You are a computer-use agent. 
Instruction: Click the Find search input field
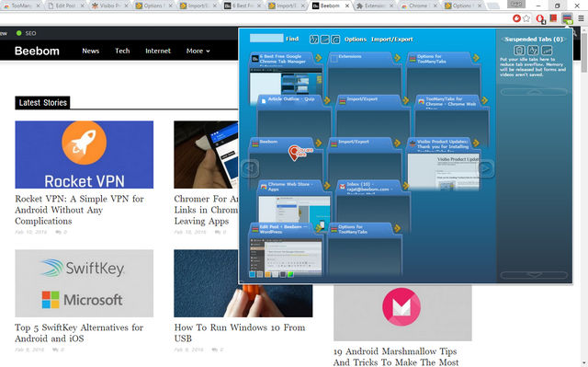(x=266, y=38)
